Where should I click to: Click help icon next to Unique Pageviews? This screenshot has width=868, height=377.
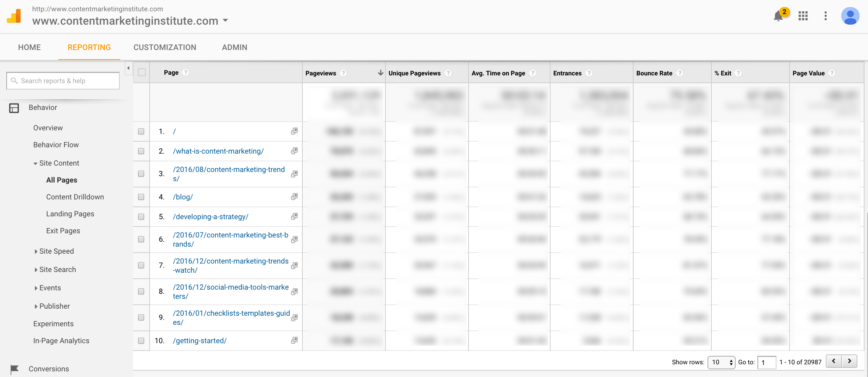pyautogui.click(x=448, y=73)
